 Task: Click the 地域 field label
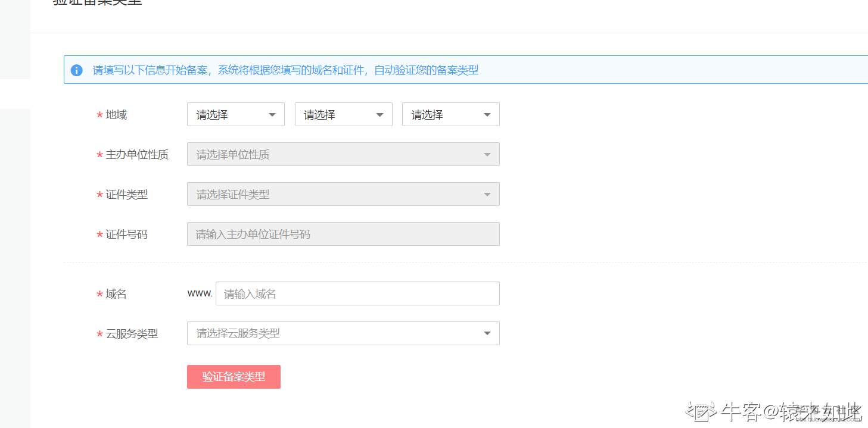(116, 115)
